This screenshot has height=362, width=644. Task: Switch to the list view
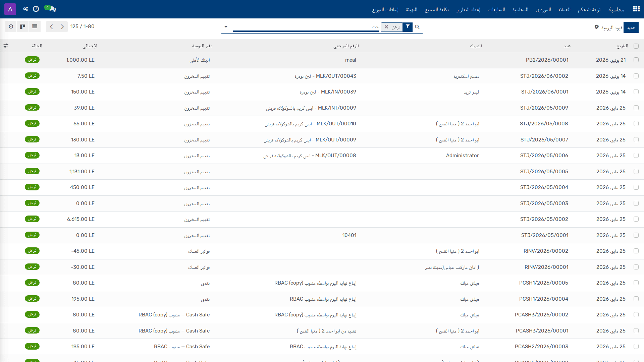[35, 26]
